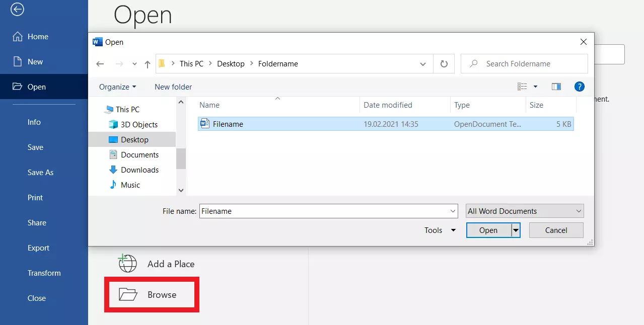Select the Filename document in file list
This screenshot has width=644, height=325.
(x=228, y=124)
